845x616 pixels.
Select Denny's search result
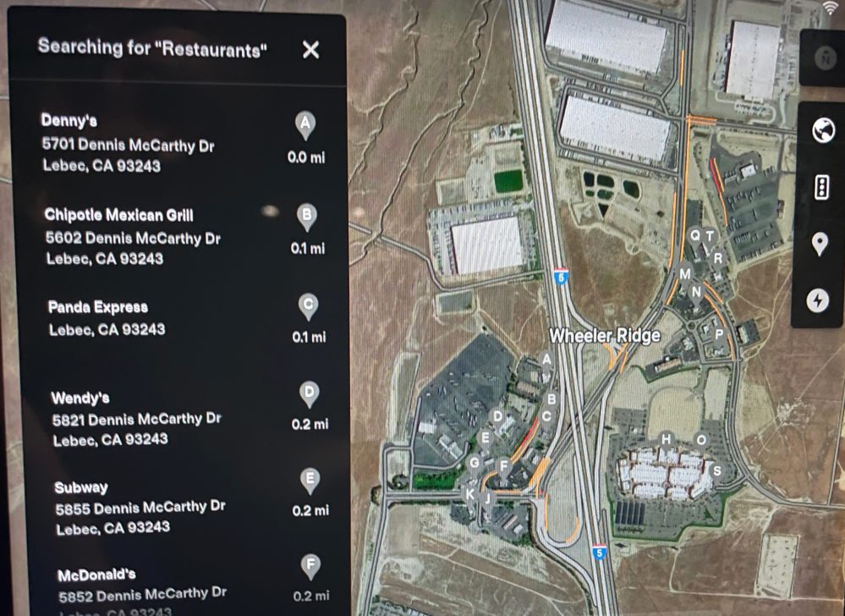tap(184, 142)
